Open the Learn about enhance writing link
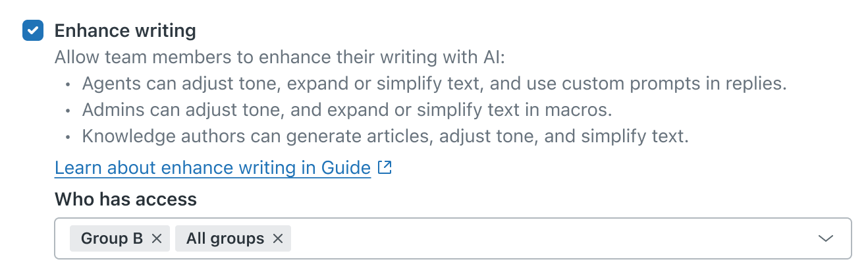Screen dimensions: 868x274 (x=212, y=168)
